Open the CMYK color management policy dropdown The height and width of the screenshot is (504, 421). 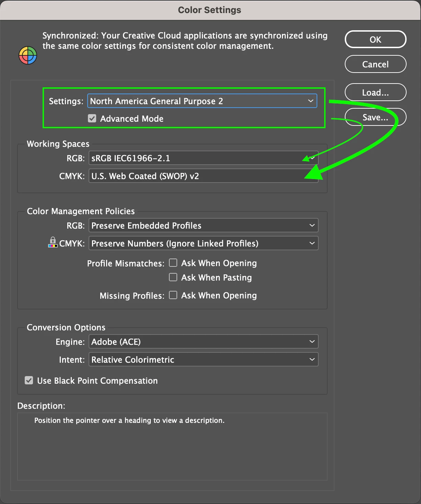[204, 243]
